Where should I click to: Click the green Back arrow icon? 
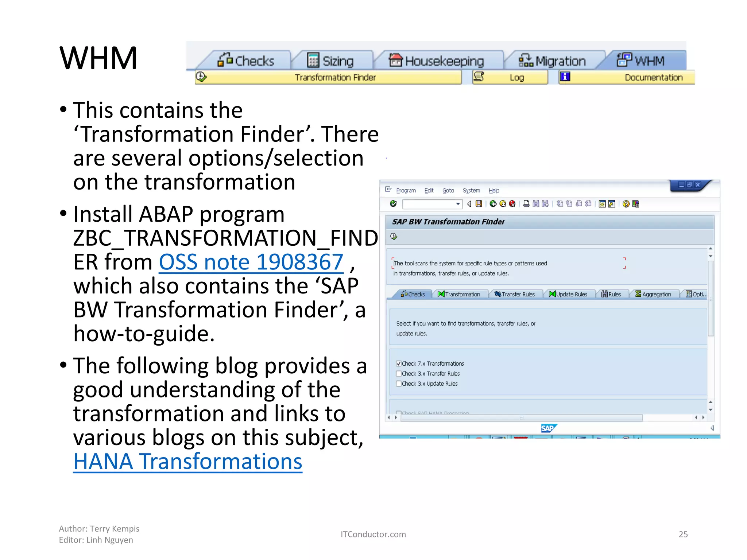pyautogui.click(x=493, y=204)
